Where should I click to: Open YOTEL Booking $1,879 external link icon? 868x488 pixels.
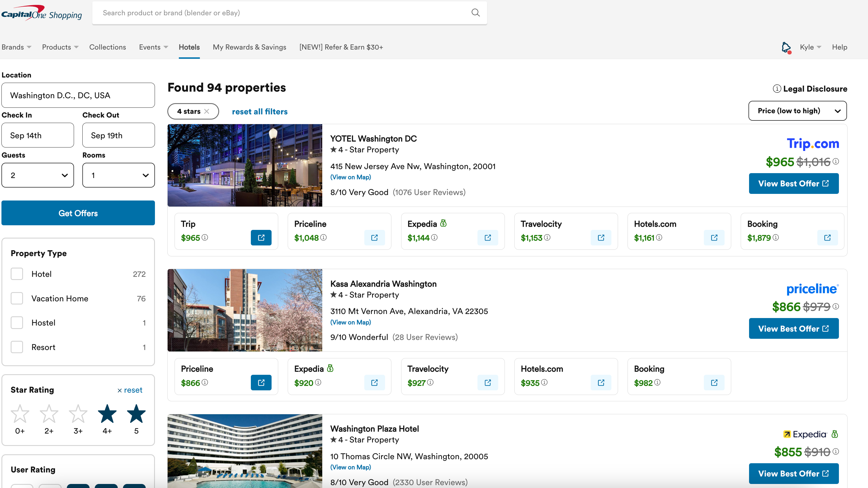(827, 238)
